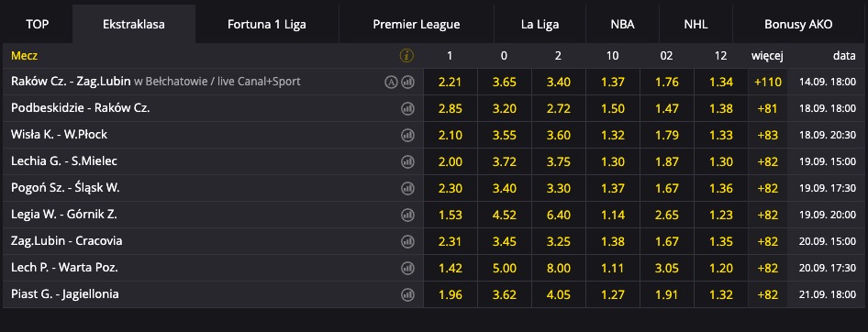Open statistics icon for Podbeskidzie - Raków Cz.
868x332 pixels.
click(x=407, y=108)
